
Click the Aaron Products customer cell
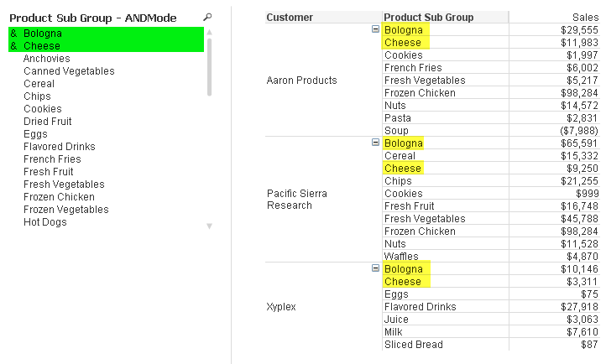coord(302,81)
